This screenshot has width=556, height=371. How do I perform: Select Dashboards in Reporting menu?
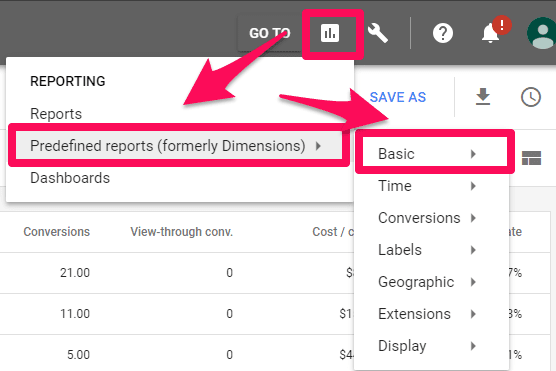pos(70,178)
